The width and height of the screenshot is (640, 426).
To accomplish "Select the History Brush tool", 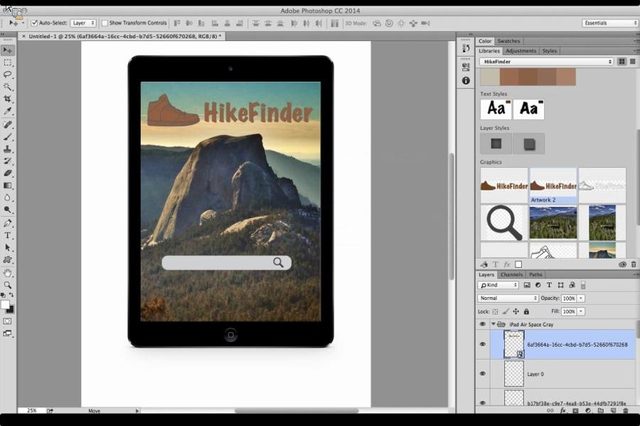I will click(7, 161).
